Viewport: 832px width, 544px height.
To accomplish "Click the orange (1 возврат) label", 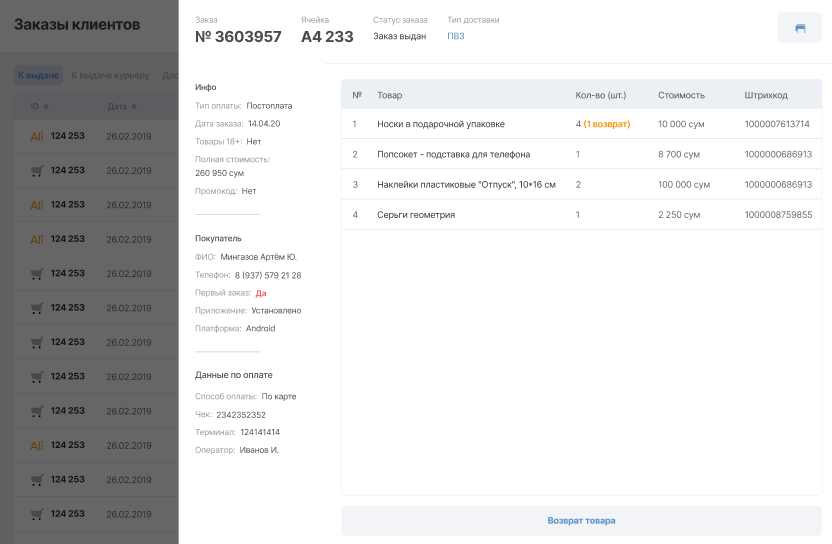I will point(607,124).
